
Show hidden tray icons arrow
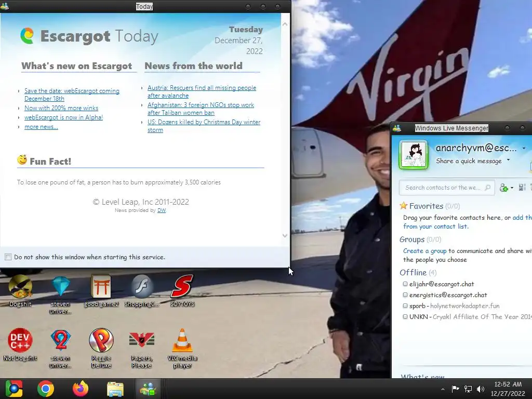pos(443,389)
